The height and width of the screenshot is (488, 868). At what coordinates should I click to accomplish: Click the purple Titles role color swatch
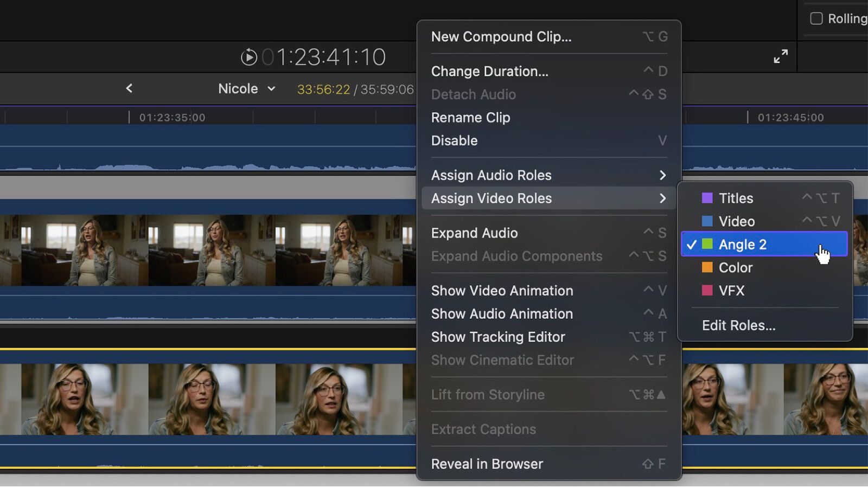[706, 198]
